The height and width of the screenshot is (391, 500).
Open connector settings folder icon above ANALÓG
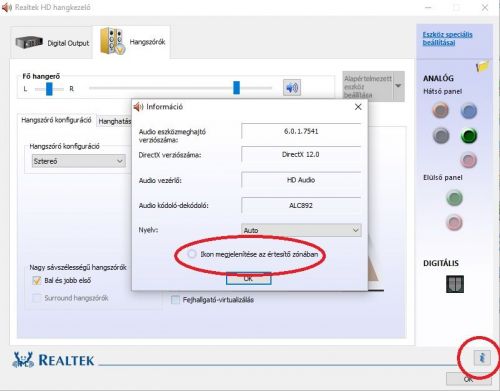pos(482,66)
